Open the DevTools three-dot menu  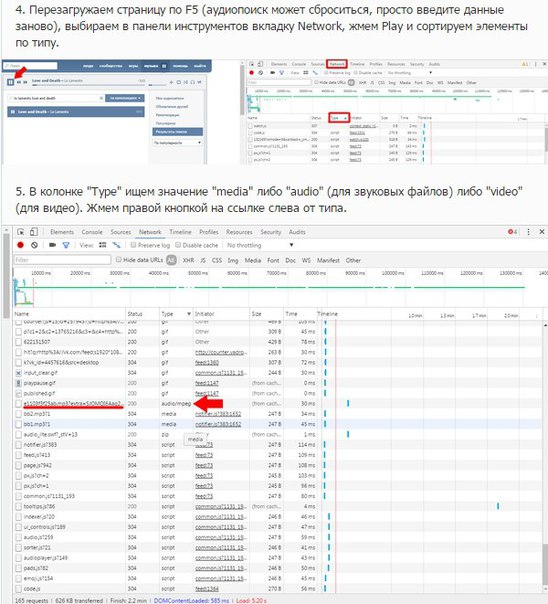click(x=528, y=232)
